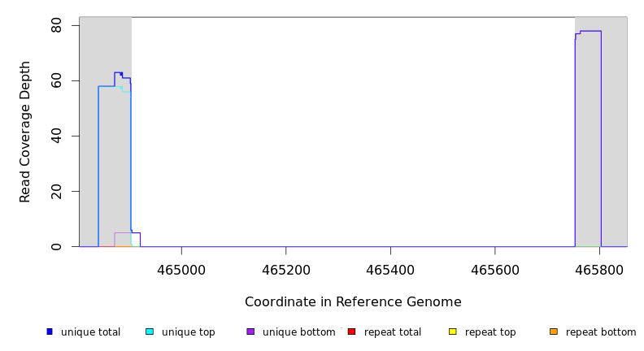Click the 465800 x-axis tick label

pos(599,266)
